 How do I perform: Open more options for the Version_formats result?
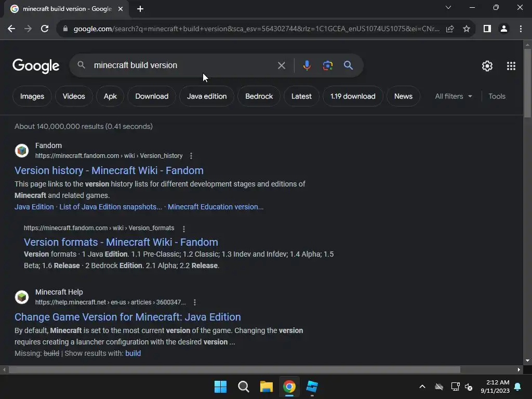[x=183, y=229]
